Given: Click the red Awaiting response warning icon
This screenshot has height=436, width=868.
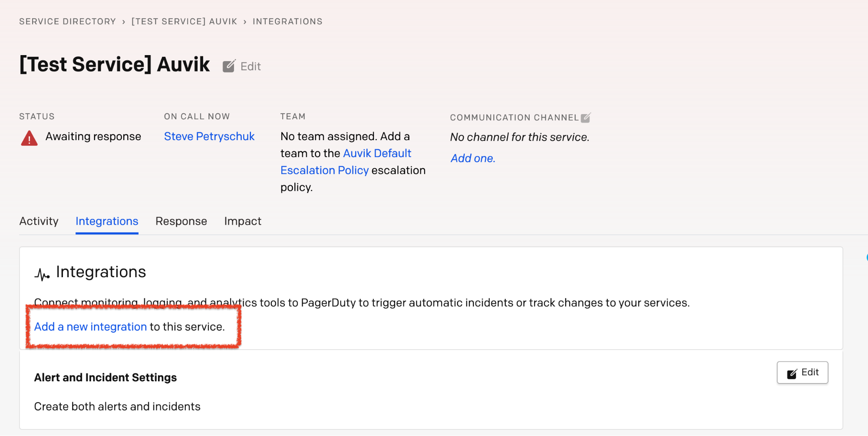Looking at the screenshot, I should coord(29,138).
